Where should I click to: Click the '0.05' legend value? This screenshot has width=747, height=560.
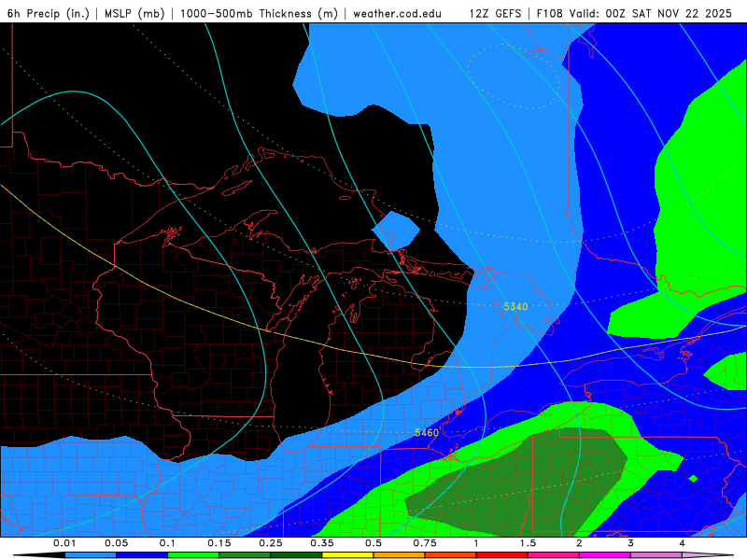[x=116, y=543]
